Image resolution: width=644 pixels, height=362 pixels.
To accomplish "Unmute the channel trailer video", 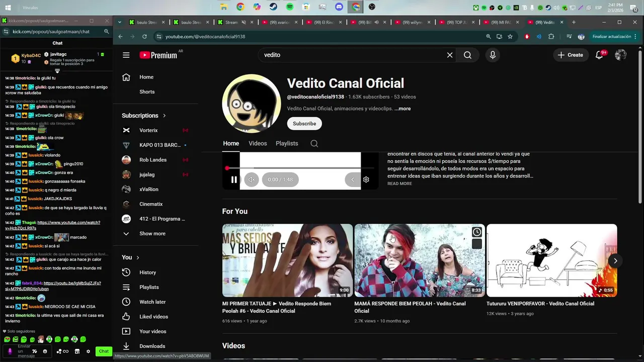I will click(x=252, y=179).
